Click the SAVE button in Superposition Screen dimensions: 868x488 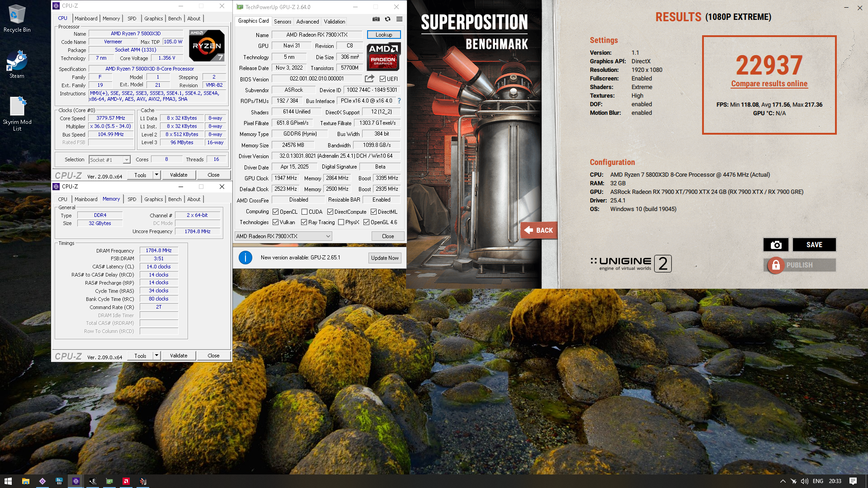click(x=814, y=244)
